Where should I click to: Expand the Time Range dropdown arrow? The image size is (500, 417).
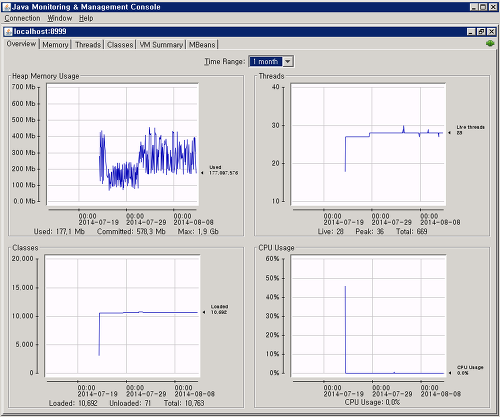pyautogui.click(x=288, y=61)
